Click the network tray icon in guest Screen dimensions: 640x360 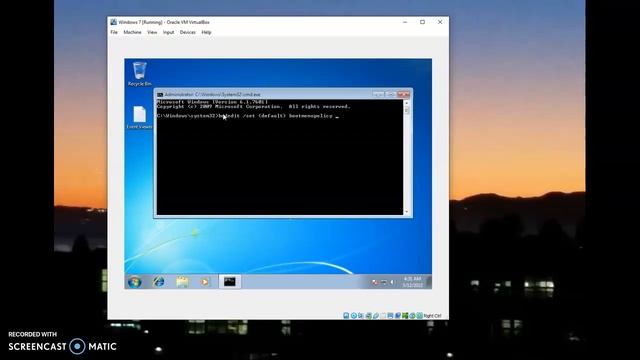click(x=383, y=282)
